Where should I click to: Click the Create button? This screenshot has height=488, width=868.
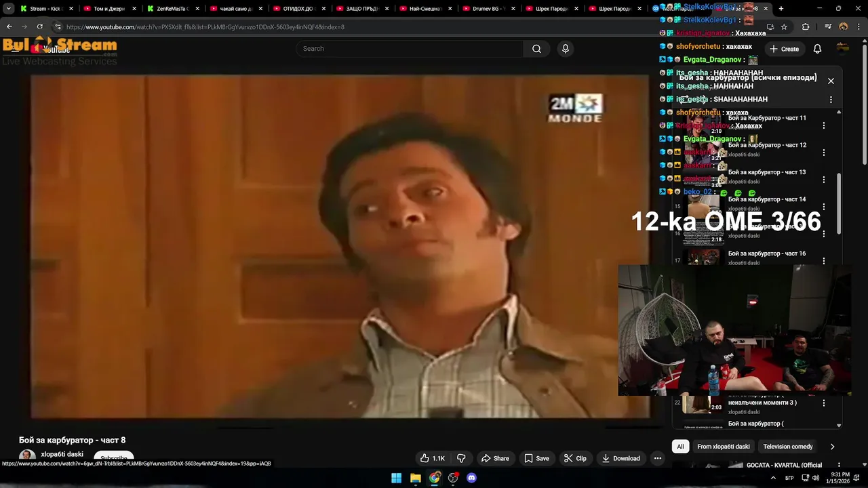coord(784,49)
